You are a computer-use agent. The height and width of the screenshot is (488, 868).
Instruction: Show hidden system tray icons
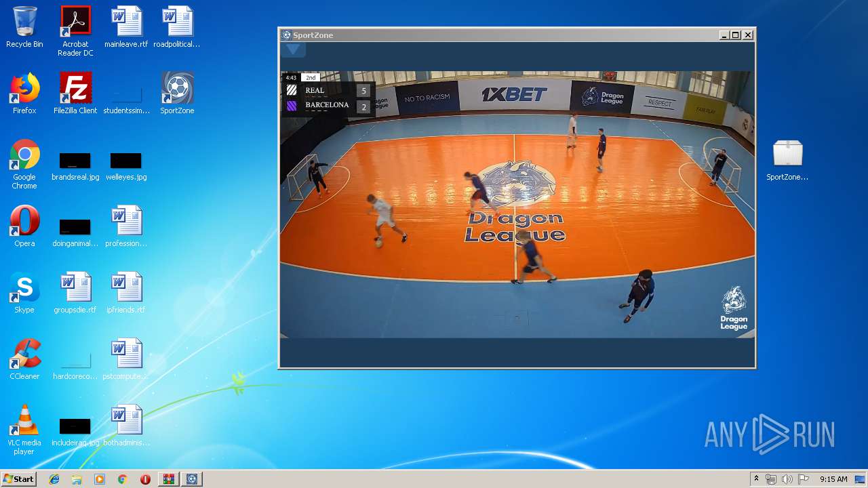[756, 479]
